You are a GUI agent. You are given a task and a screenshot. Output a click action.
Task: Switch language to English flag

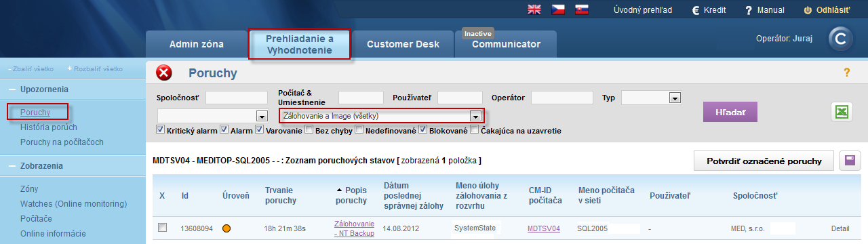534,10
